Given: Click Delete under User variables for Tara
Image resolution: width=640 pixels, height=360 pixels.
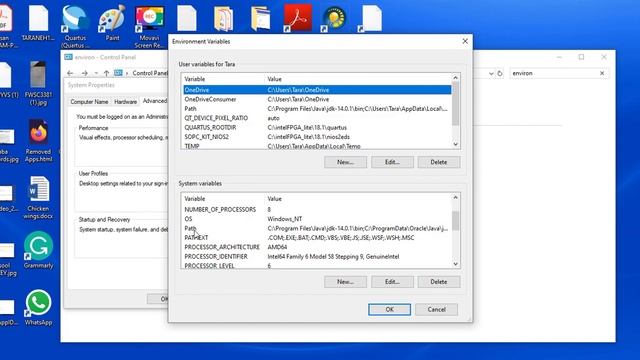Looking at the screenshot, I should [439, 162].
